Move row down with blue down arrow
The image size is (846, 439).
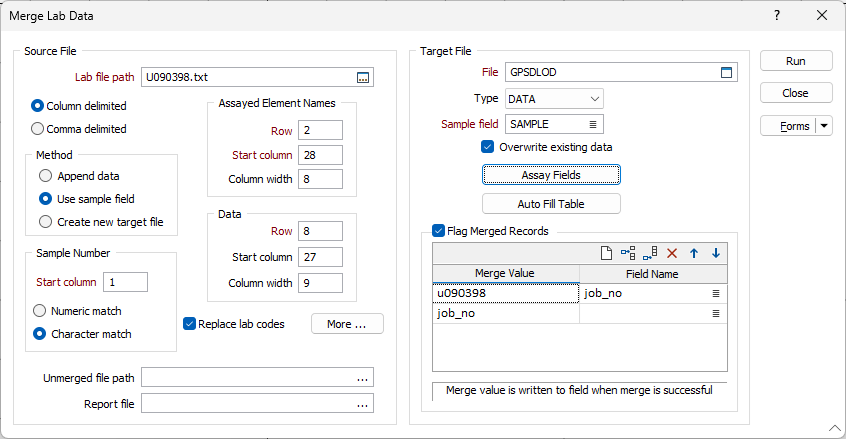click(x=715, y=253)
